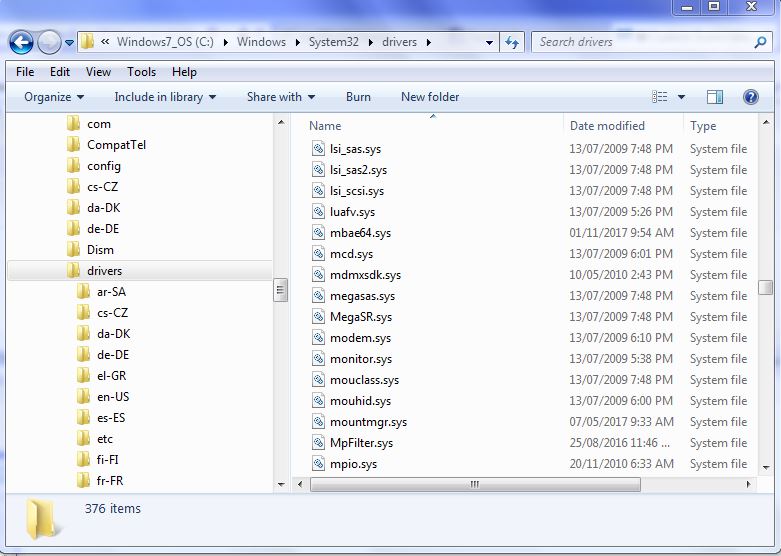This screenshot has height=556, width=781.
Task: Click the mdmxsdk.sys file icon
Action: 318,275
